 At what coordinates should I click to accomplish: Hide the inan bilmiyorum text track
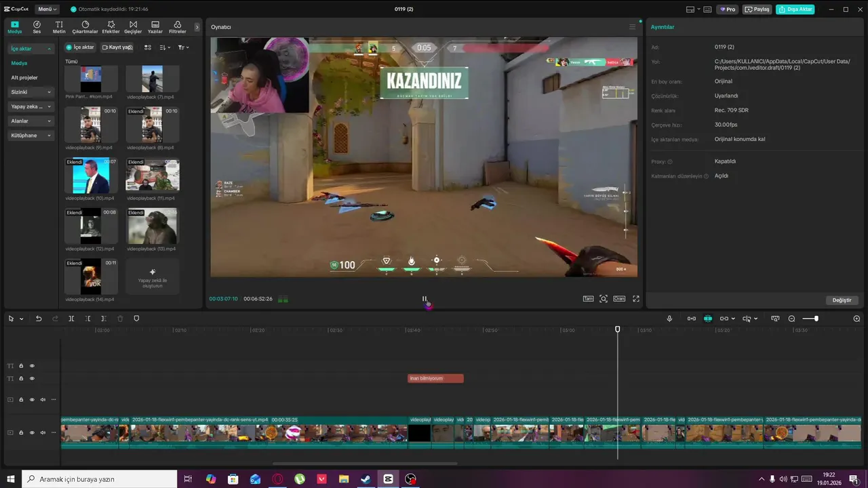click(x=32, y=378)
